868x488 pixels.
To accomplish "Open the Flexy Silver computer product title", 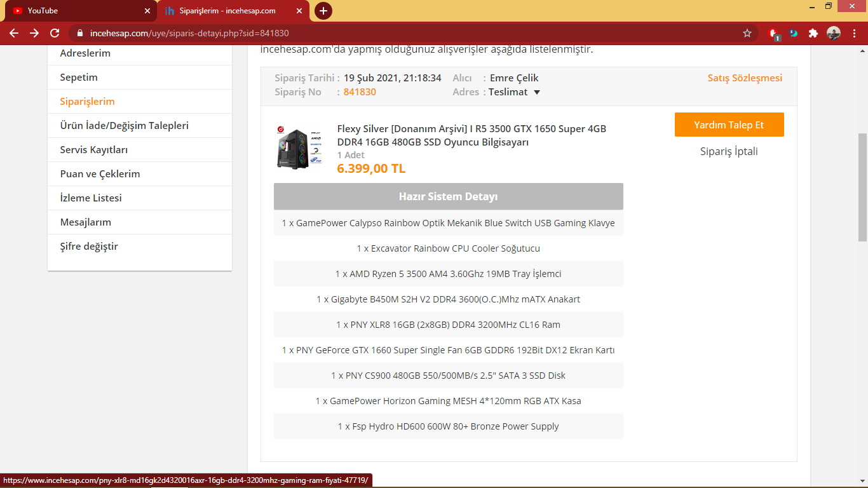I will [471, 135].
